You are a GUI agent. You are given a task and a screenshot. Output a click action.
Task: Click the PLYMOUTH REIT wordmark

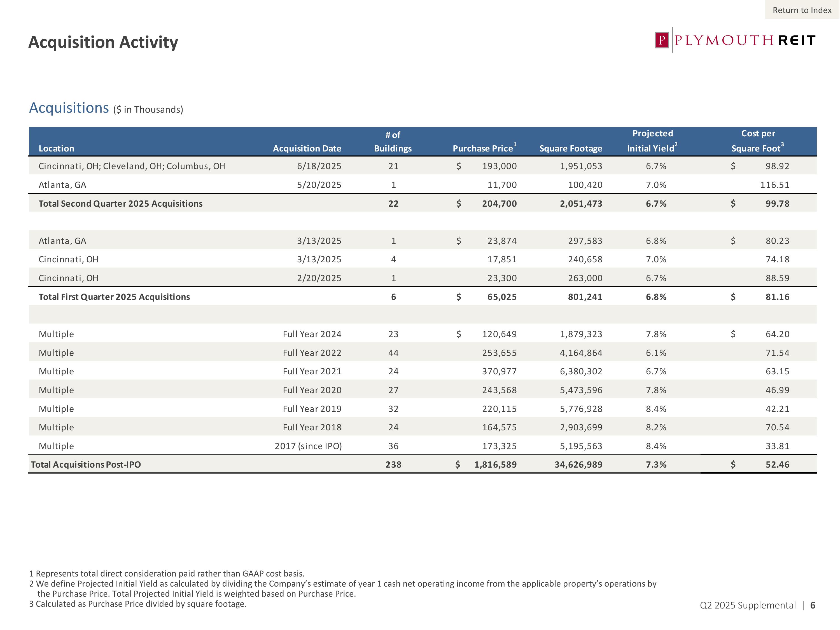point(745,40)
